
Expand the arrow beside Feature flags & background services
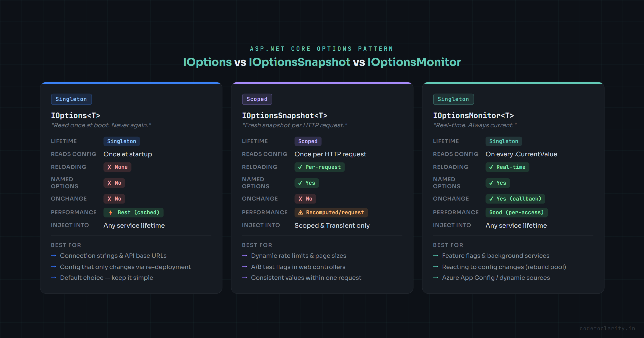coord(436,256)
